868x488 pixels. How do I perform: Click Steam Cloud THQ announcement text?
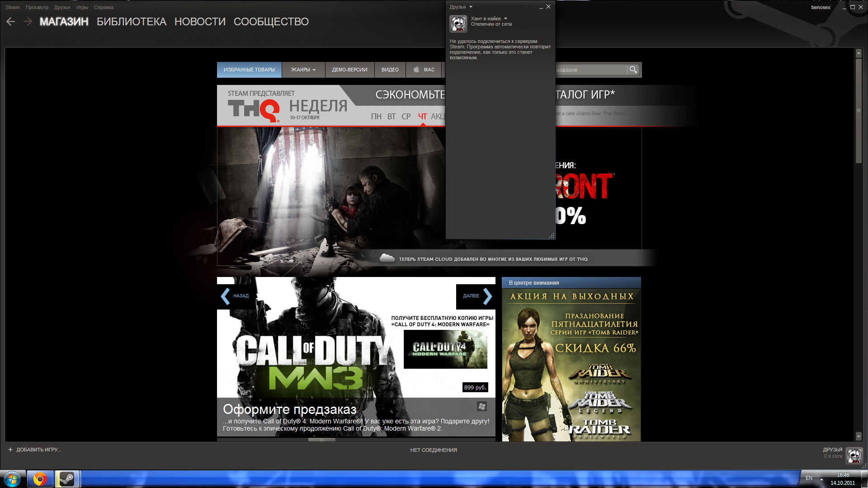(493, 259)
